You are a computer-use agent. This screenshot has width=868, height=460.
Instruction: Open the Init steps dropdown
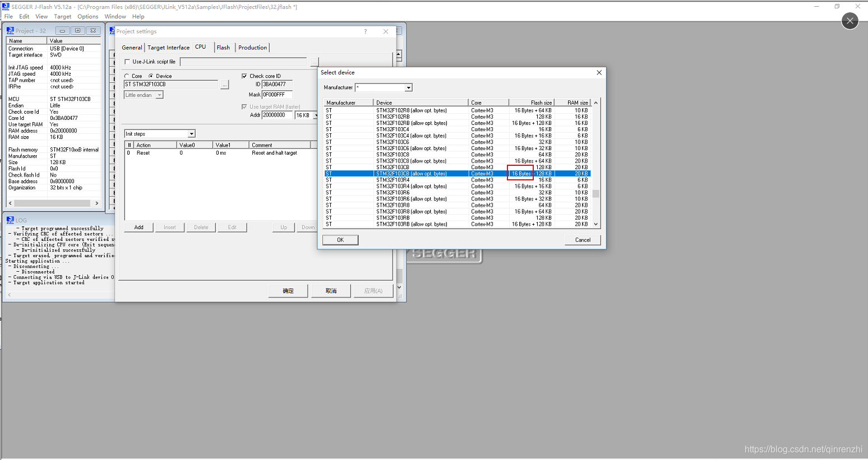coord(191,134)
